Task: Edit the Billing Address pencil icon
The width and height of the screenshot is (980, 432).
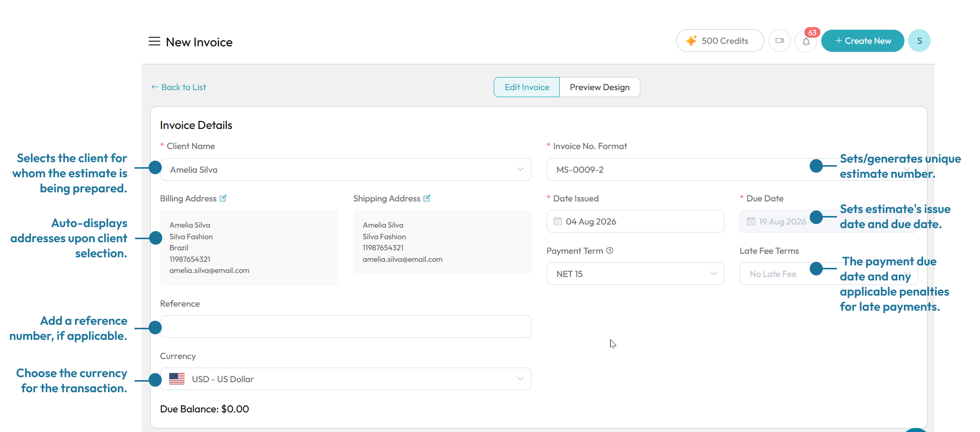Action: [x=223, y=198]
